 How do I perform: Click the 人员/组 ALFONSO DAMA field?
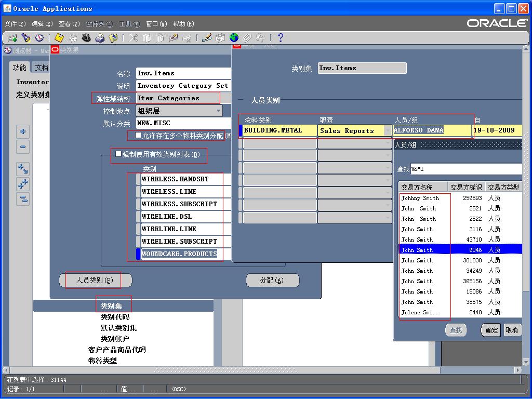(x=432, y=130)
